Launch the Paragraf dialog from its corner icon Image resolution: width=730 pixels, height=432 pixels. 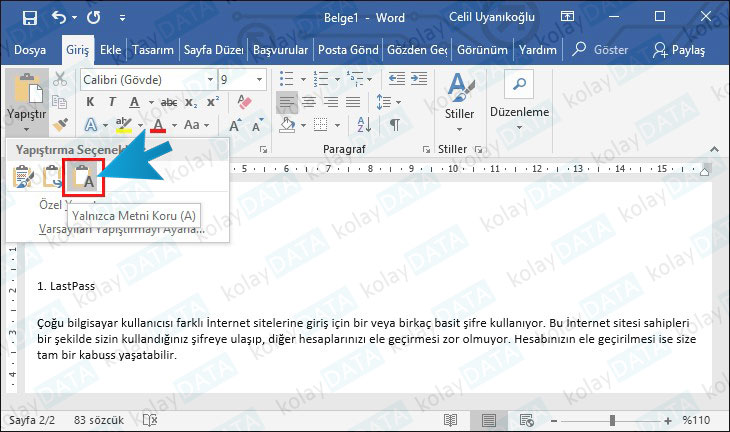426,149
